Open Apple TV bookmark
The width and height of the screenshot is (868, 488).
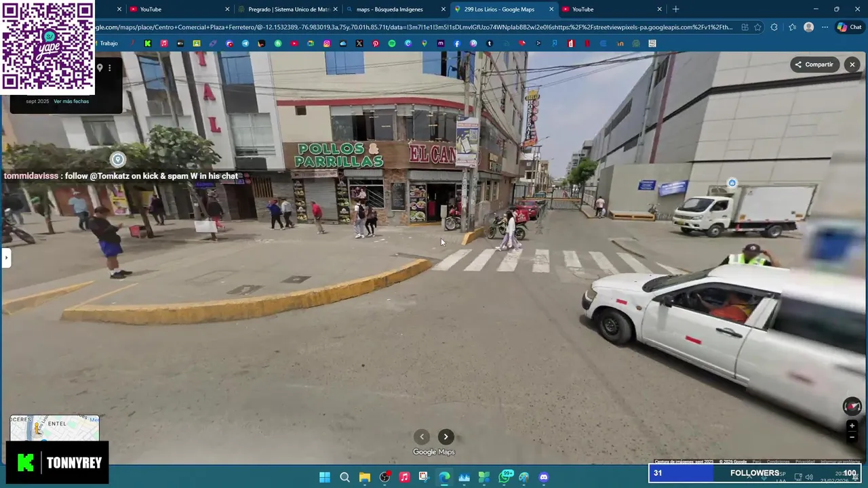click(x=180, y=43)
